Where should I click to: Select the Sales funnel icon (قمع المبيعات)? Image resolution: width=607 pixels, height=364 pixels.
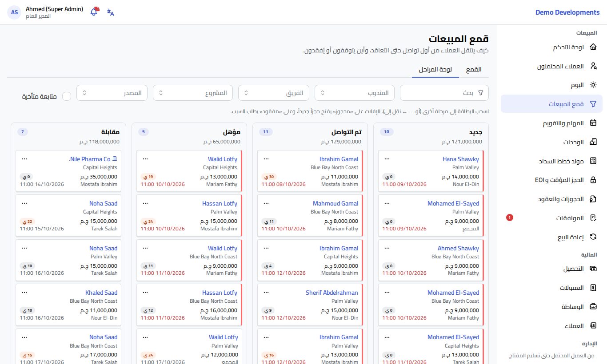coord(593,104)
